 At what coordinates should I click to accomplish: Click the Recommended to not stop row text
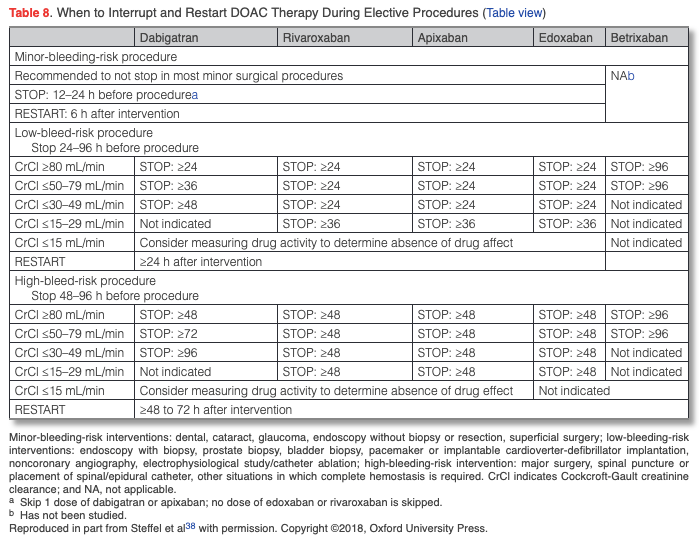[x=179, y=76]
